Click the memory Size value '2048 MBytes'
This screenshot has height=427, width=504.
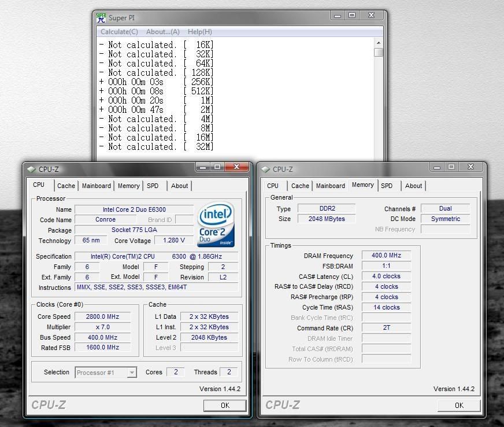[x=327, y=219]
